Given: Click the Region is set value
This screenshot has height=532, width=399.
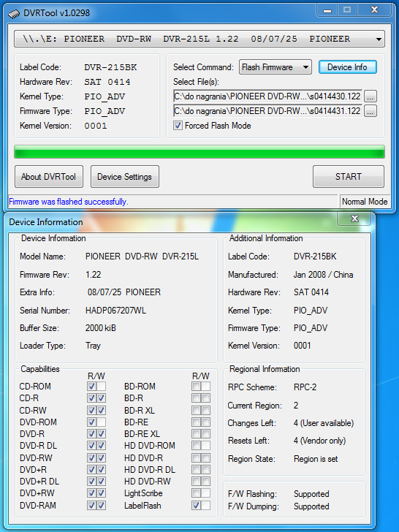Looking at the screenshot, I should point(316,459).
